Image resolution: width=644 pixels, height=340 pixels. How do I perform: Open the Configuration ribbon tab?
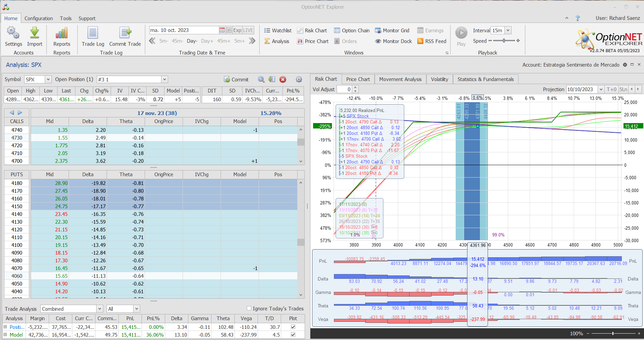pos(39,18)
